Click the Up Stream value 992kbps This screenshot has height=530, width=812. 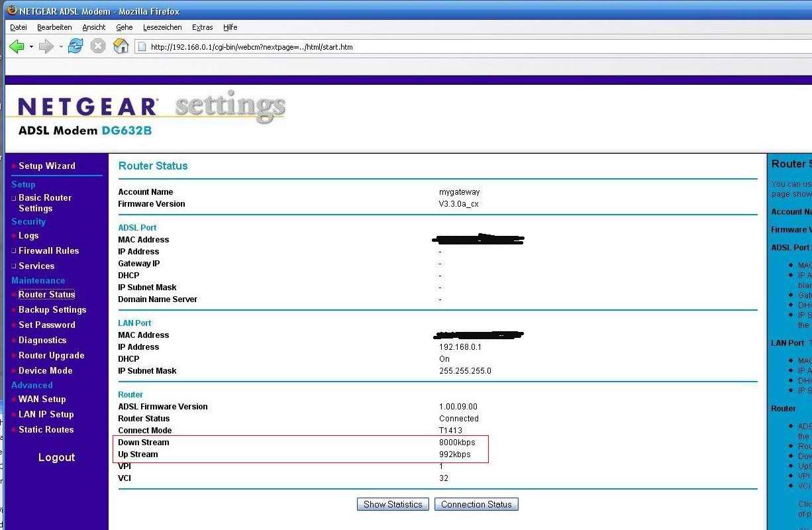[x=455, y=454]
